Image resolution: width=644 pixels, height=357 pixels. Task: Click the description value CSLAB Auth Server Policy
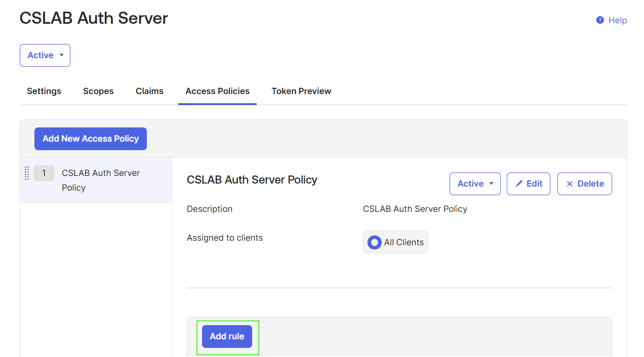415,209
